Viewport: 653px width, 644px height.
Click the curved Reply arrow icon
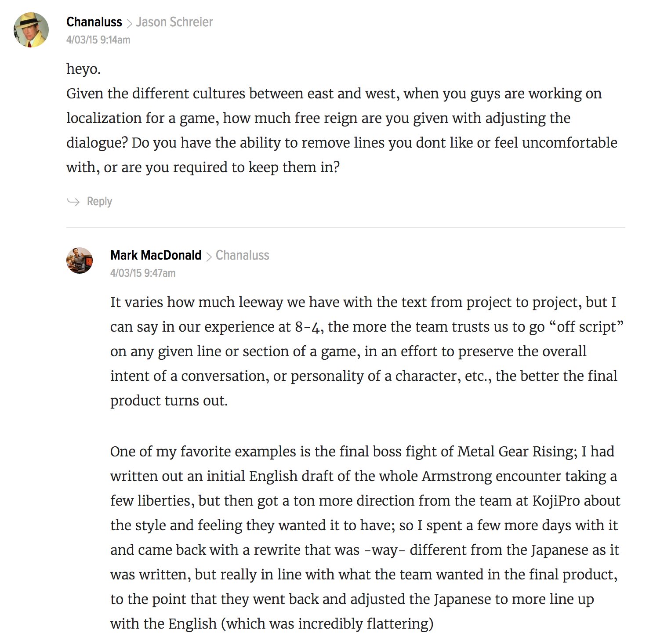tap(73, 202)
